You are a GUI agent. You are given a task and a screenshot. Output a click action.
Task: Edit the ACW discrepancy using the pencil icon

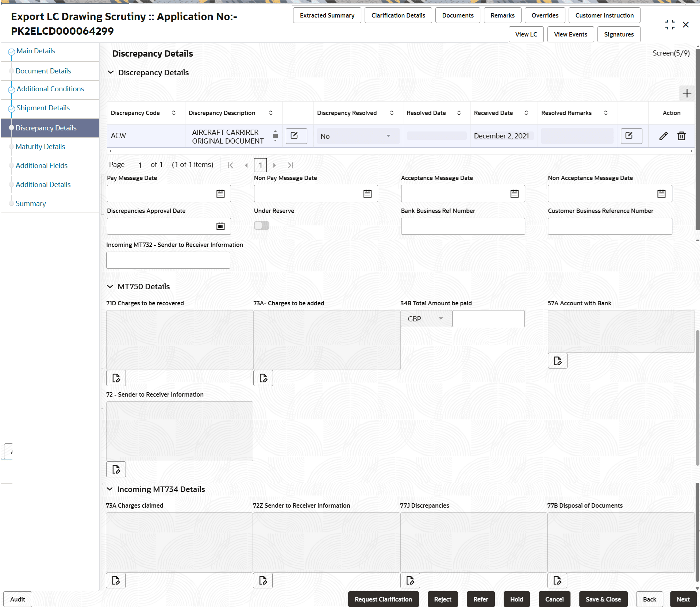(x=663, y=135)
